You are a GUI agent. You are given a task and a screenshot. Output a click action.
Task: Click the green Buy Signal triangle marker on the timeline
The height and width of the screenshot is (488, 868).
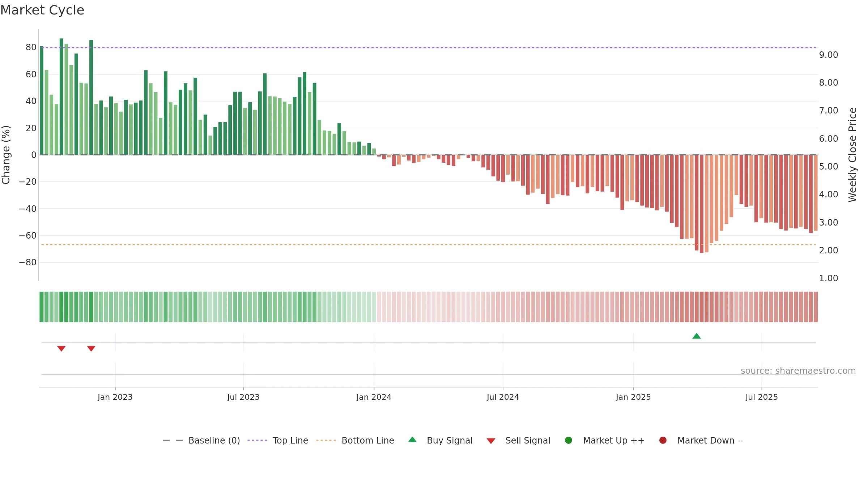click(x=697, y=336)
